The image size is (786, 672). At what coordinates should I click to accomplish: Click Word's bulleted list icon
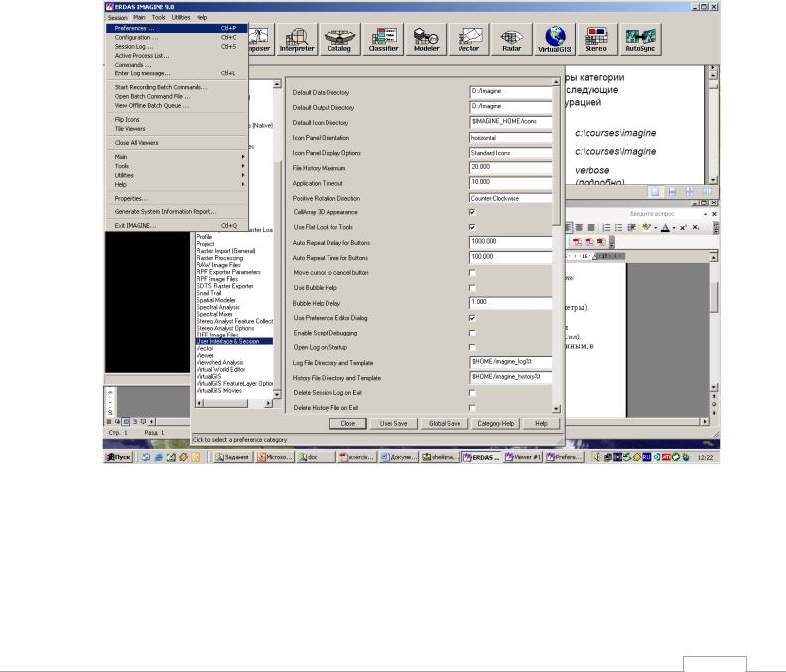pos(618,228)
